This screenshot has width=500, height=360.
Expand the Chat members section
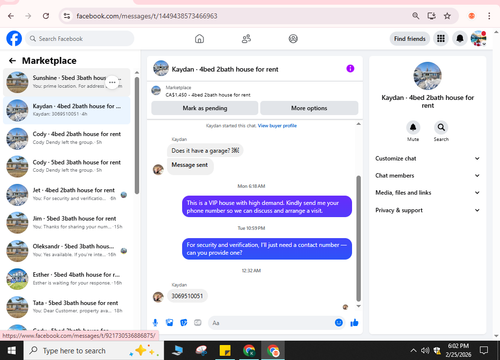[427, 176]
